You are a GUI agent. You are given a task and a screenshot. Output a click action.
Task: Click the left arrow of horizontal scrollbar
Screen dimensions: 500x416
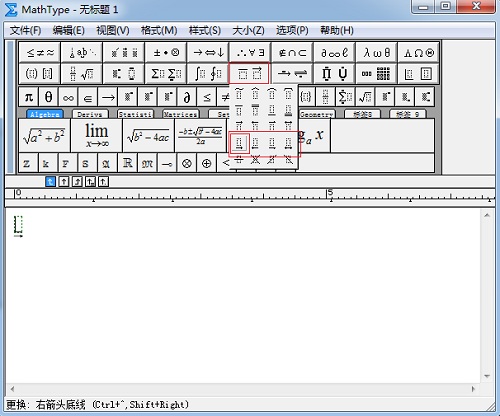(x=12, y=389)
